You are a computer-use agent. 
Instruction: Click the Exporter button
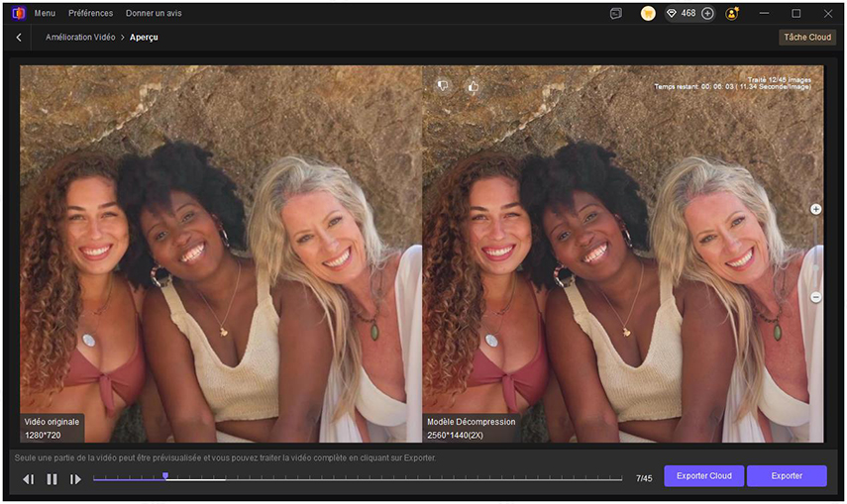pos(787,476)
